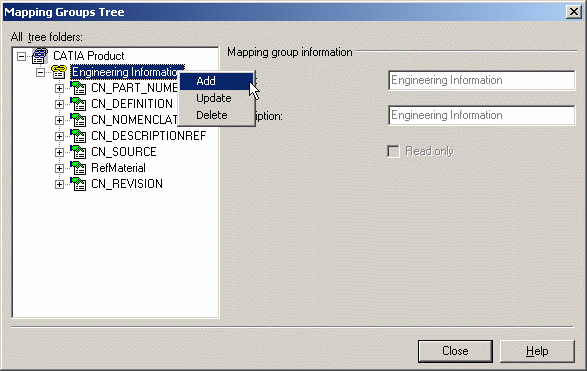587x371 pixels.
Task: Click the RefMaterial mapping icon
Action: tap(78, 168)
